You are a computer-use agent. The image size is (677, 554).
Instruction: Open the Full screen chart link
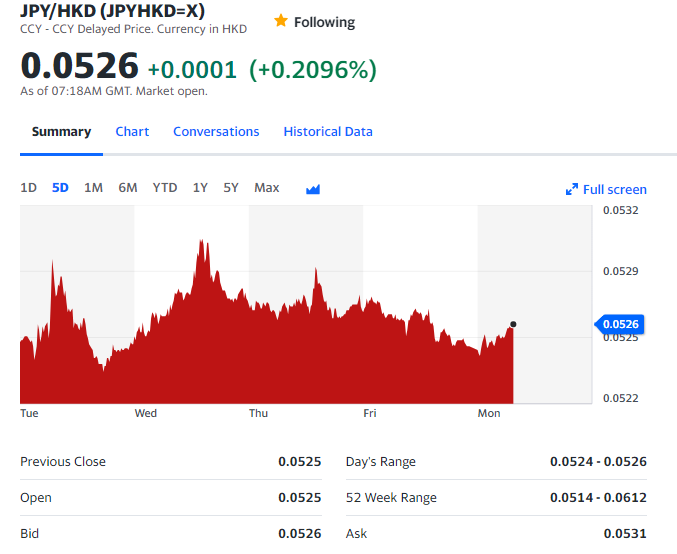[614, 190]
